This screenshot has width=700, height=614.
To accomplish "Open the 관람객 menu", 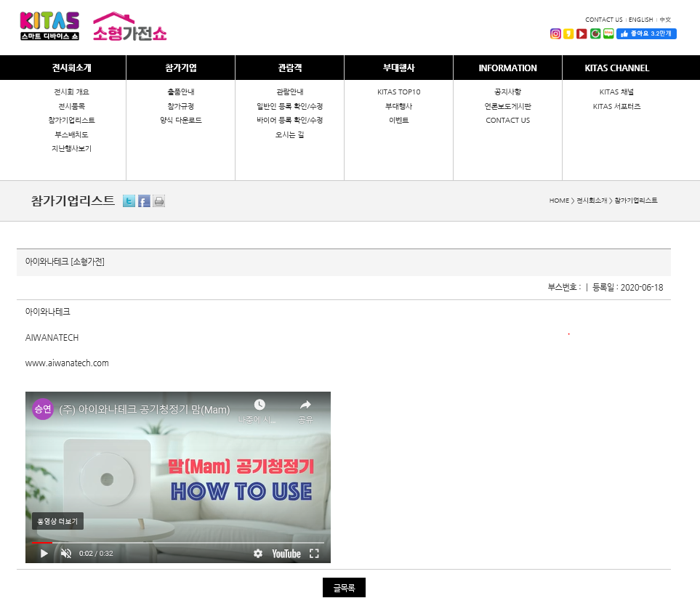I will (290, 68).
